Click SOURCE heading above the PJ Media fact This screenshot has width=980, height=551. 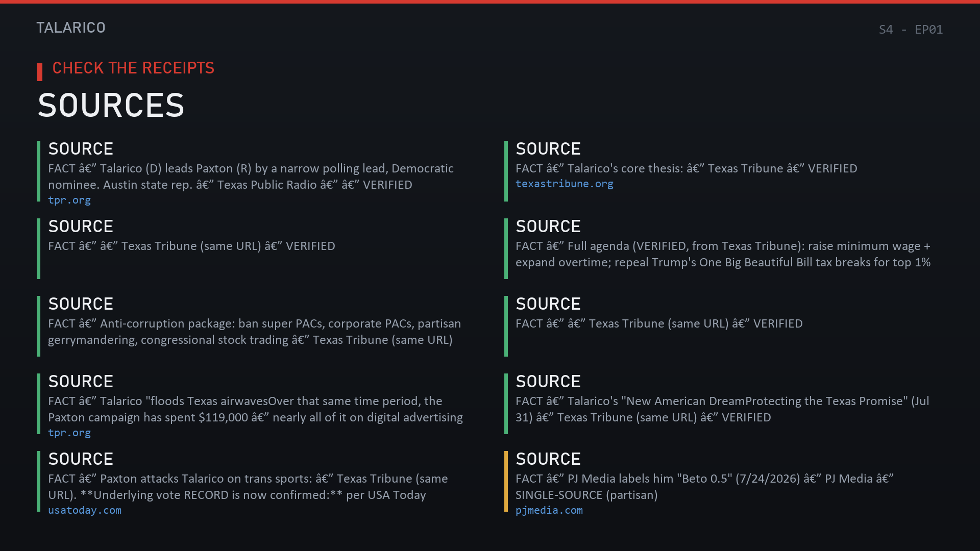coord(548,459)
